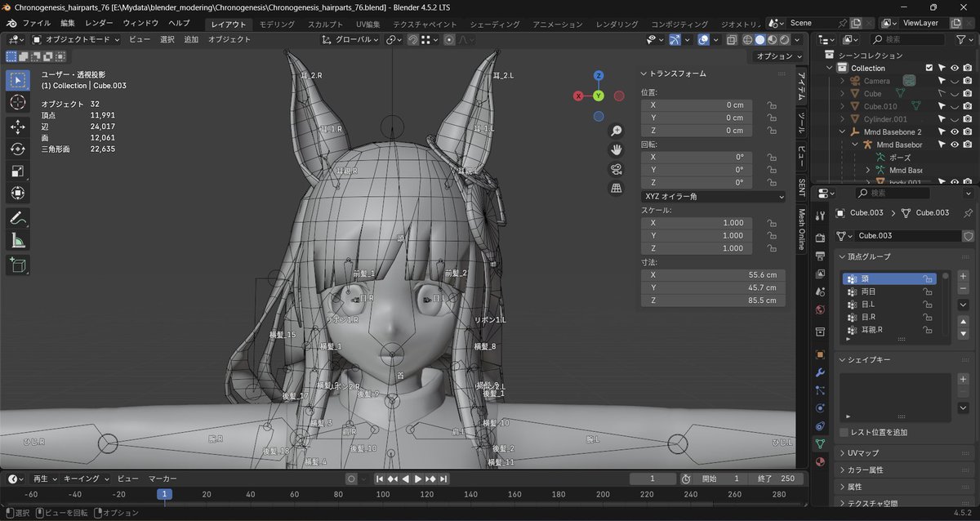Image resolution: width=980 pixels, height=521 pixels.
Task: Open the Mesh Online sidebar tab
Action: 801,228
